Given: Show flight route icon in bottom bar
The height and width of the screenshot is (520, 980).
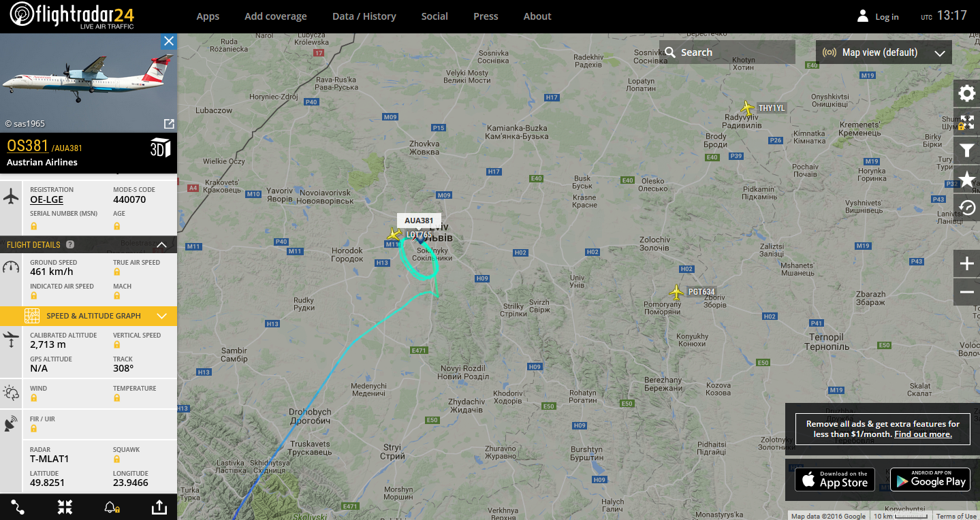Looking at the screenshot, I should (x=18, y=507).
